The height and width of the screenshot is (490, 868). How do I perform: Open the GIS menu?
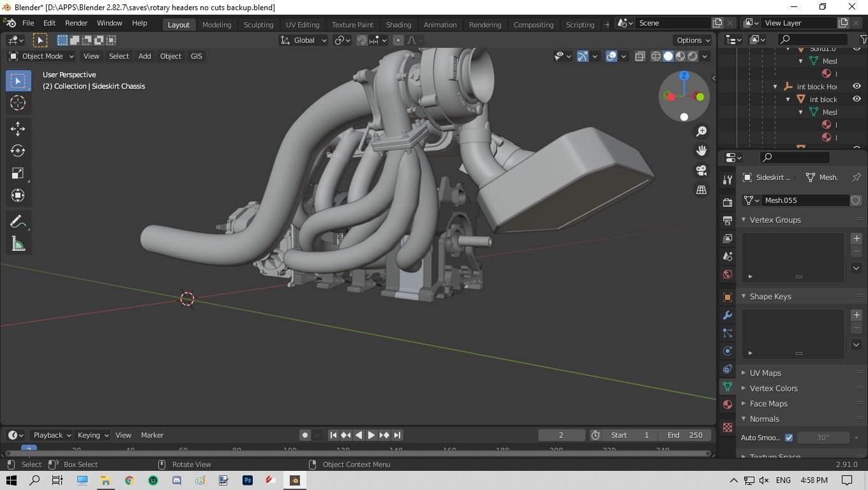[196, 56]
